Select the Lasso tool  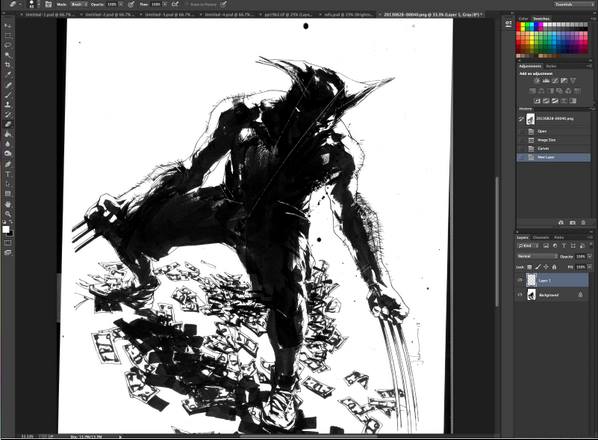(8, 45)
